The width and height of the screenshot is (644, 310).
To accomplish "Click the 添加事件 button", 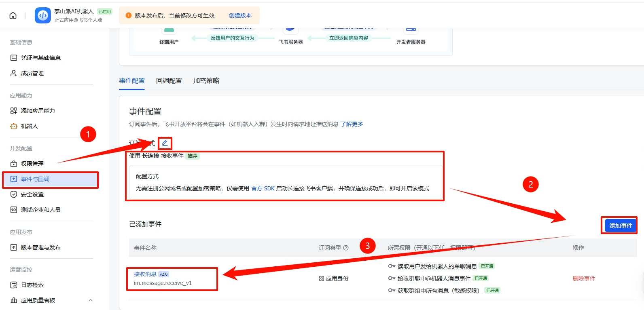I will [621, 226].
